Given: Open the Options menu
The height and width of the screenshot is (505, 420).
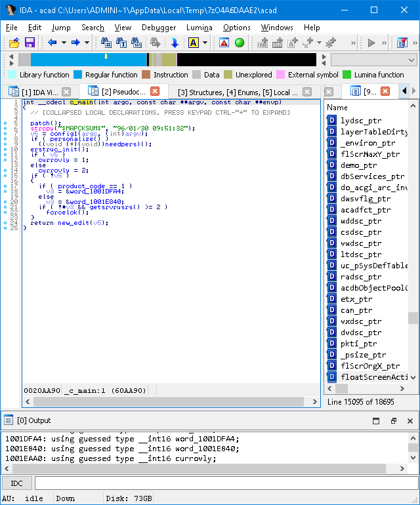Looking at the screenshot, I should click(237, 28).
